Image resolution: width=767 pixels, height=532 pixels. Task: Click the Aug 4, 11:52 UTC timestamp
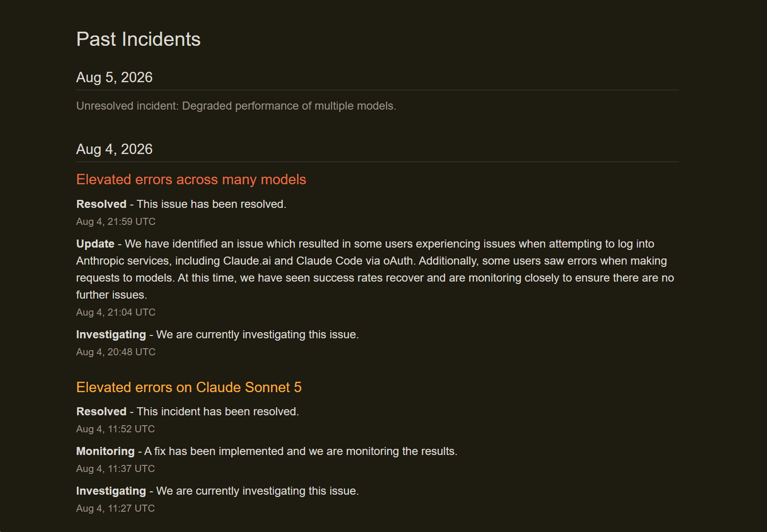[x=115, y=429]
